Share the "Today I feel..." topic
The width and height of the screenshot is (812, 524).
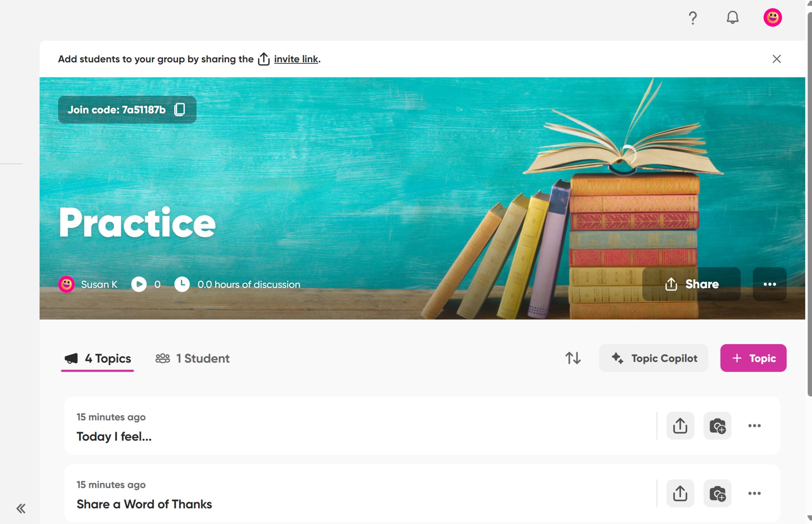coord(680,426)
